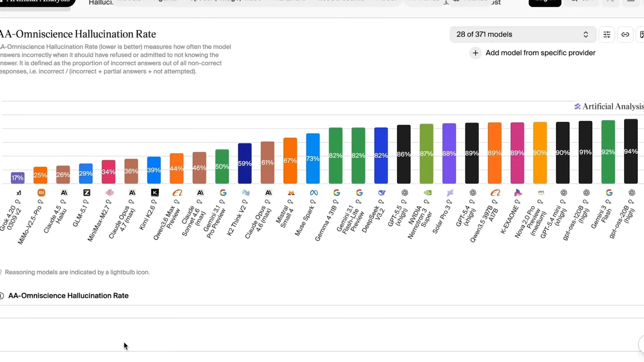Click the Artificial Analysis logo on chart
Screen dimensions: 644x362
pyautogui.click(x=609, y=106)
